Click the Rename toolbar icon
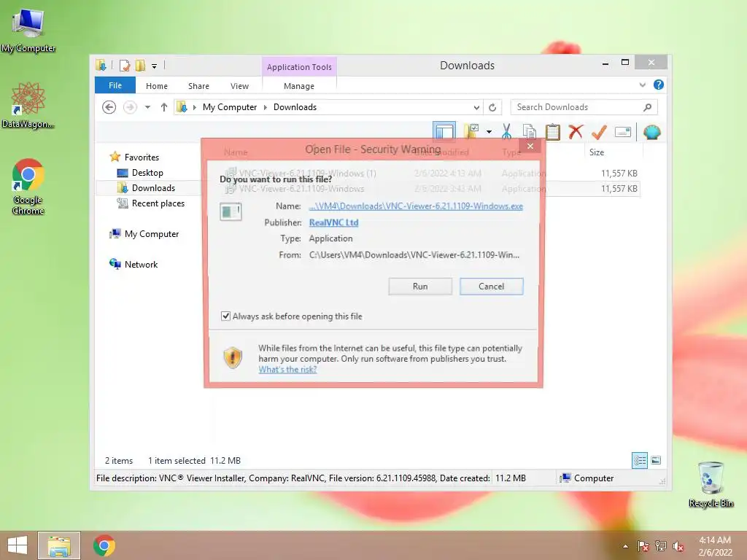This screenshot has height=560, width=747. pyautogui.click(x=623, y=132)
